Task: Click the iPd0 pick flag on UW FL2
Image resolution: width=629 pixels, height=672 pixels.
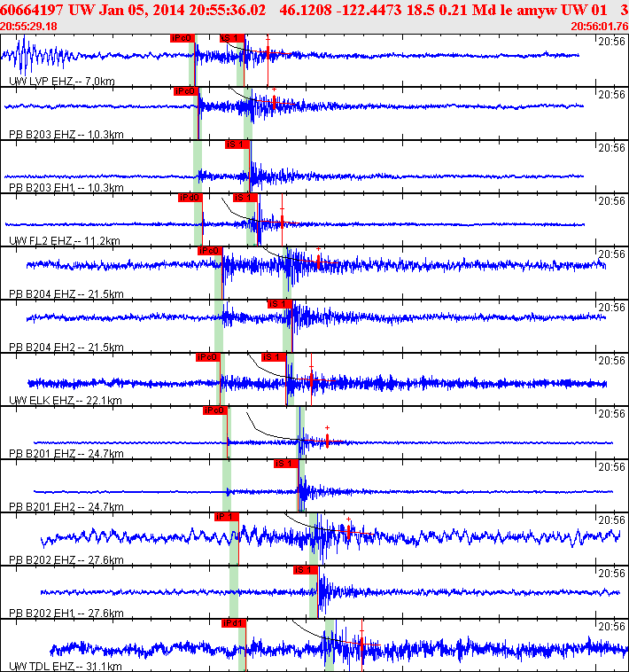Action: pyautogui.click(x=190, y=198)
